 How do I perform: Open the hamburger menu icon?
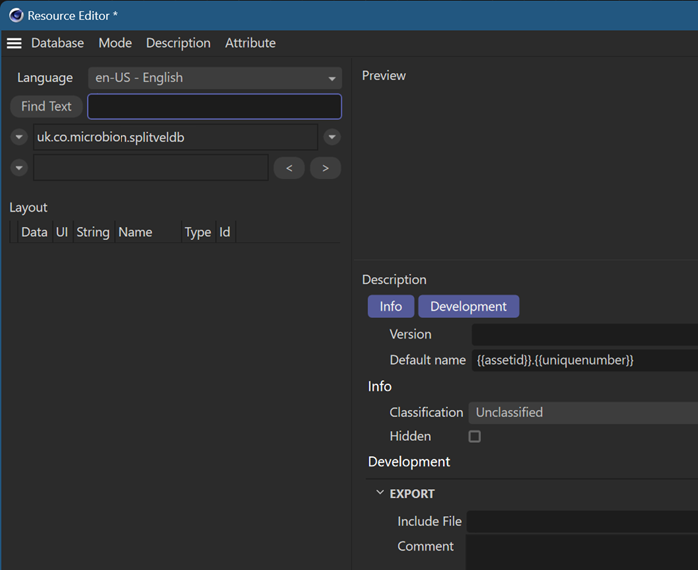[14, 43]
